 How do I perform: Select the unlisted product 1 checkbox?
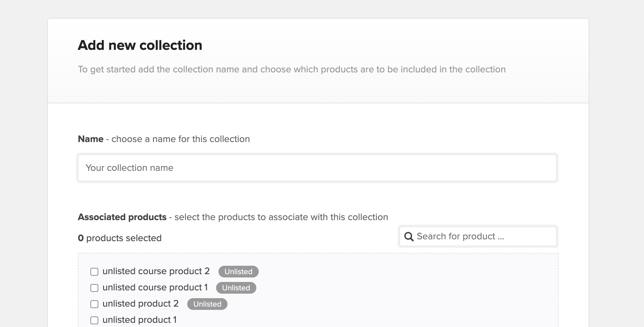point(94,320)
